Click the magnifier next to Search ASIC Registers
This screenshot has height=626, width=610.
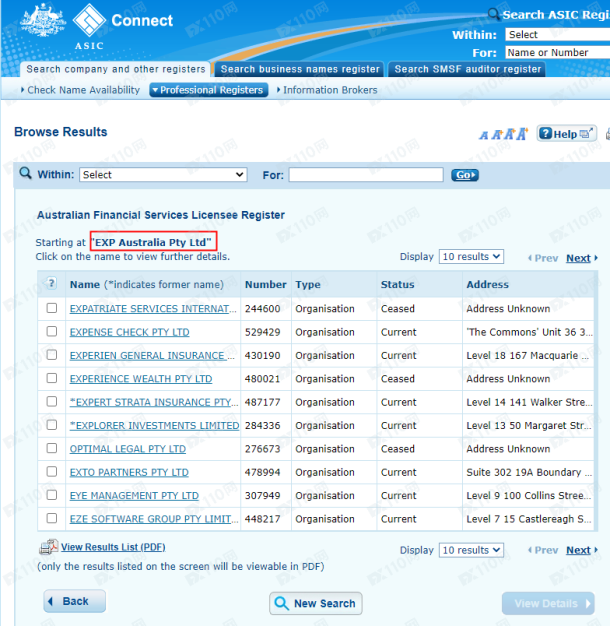click(x=494, y=14)
